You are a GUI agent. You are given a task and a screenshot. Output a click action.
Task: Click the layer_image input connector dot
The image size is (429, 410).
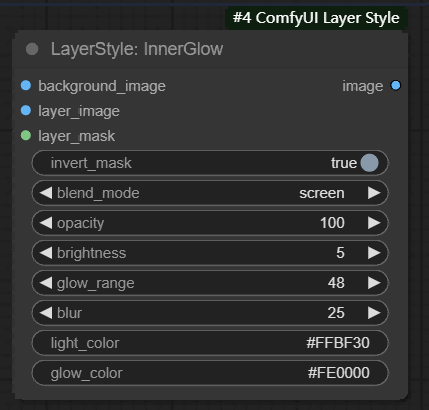tap(26, 110)
